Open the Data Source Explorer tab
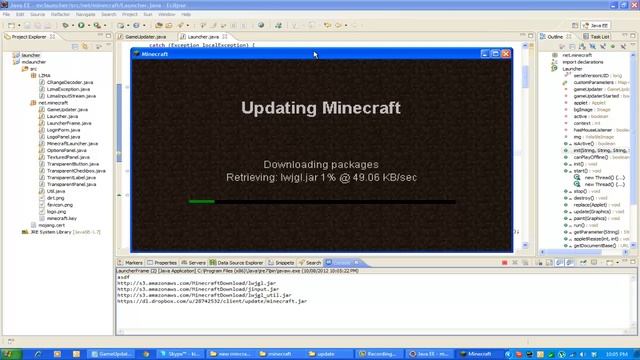This screenshot has height=360, width=640. [x=237, y=262]
